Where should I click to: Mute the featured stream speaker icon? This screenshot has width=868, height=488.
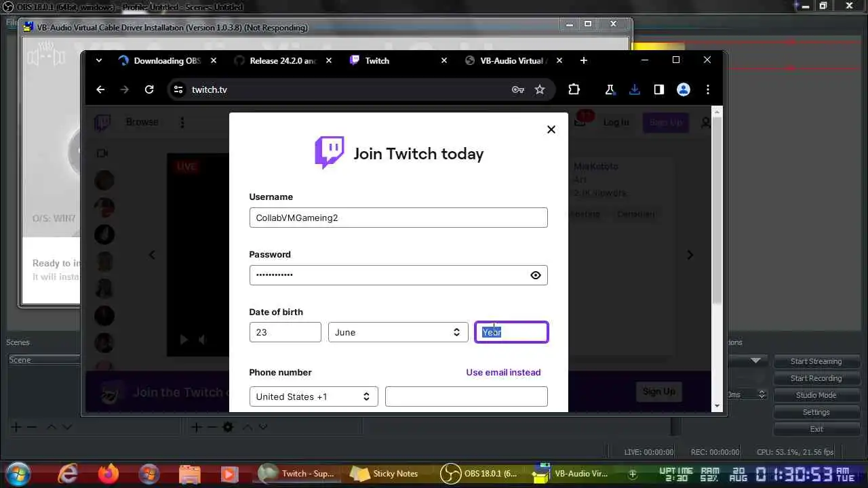[x=201, y=340]
